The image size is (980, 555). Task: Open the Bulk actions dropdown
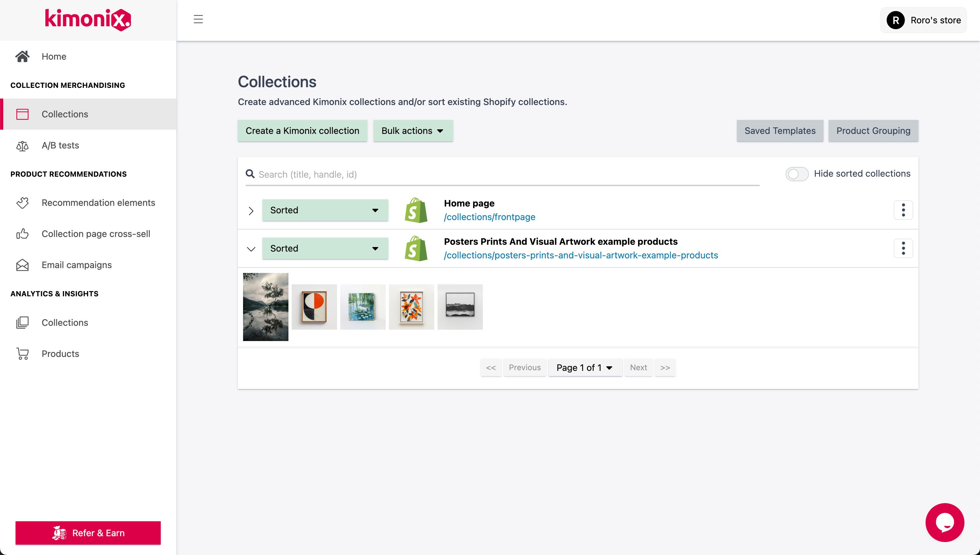[x=413, y=130]
